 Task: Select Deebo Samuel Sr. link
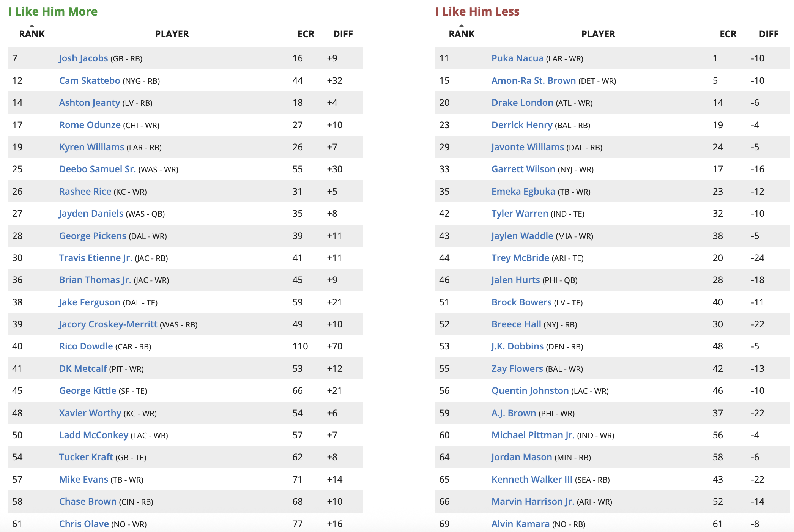pyautogui.click(x=98, y=169)
